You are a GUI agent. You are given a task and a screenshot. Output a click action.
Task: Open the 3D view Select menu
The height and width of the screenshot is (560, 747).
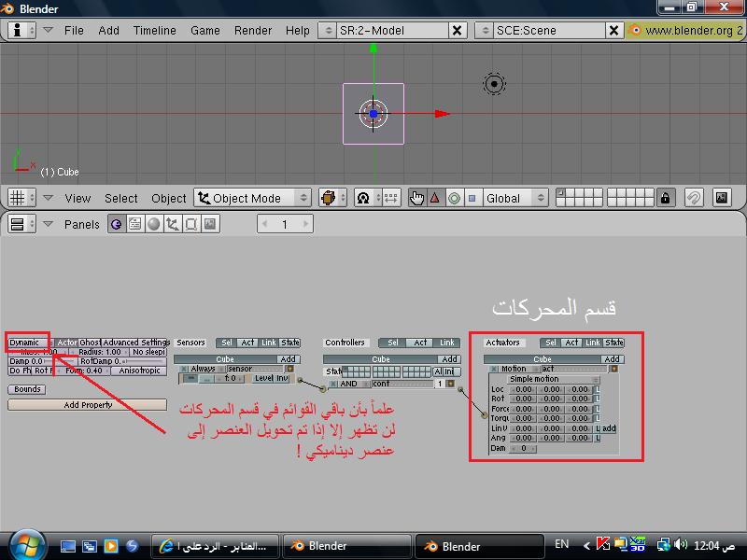[x=121, y=198]
